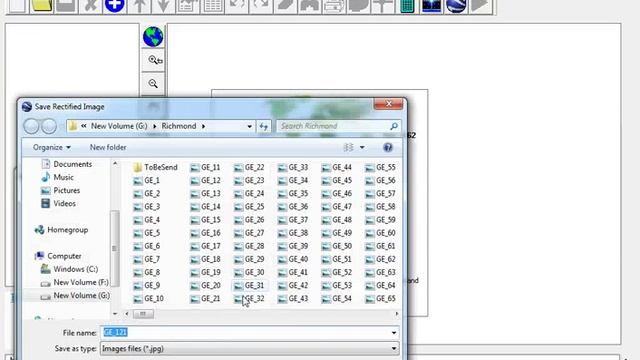Go back with the dialog Back button
Viewport: 640px width, 360px height.
(x=31, y=126)
